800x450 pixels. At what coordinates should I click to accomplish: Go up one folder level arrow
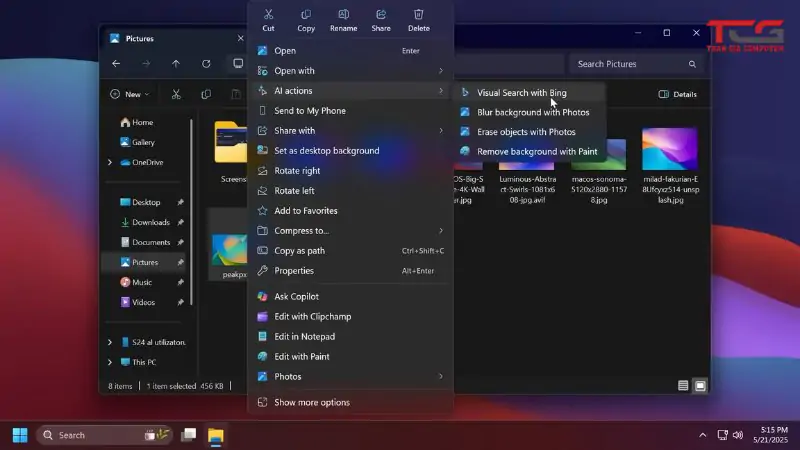tap(176, 64)
